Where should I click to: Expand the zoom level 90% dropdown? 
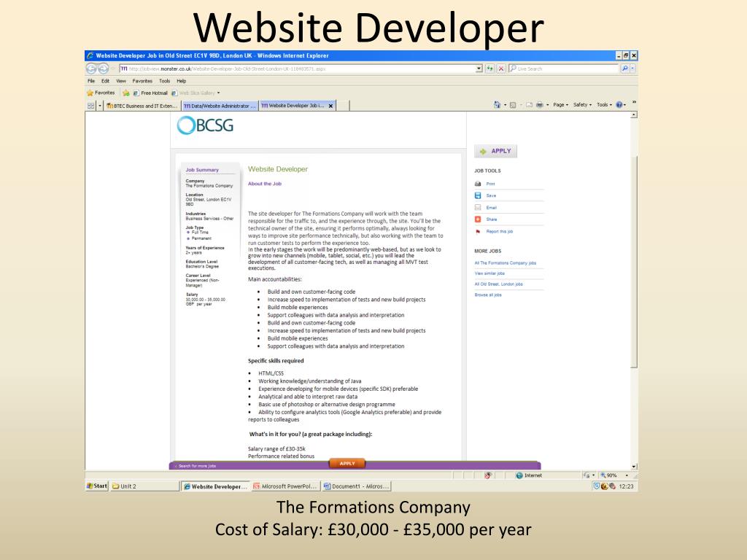pos(627,475)
